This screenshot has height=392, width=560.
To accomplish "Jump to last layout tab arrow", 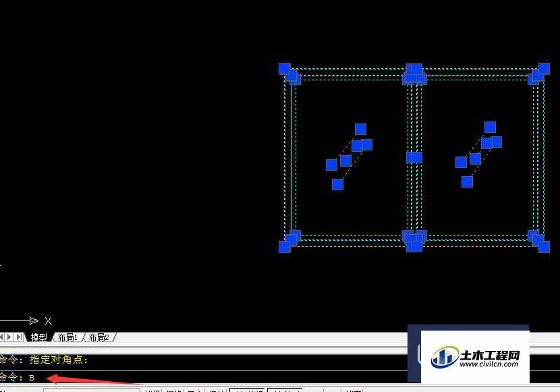I will pyautogui.click(x=19, y=337).
